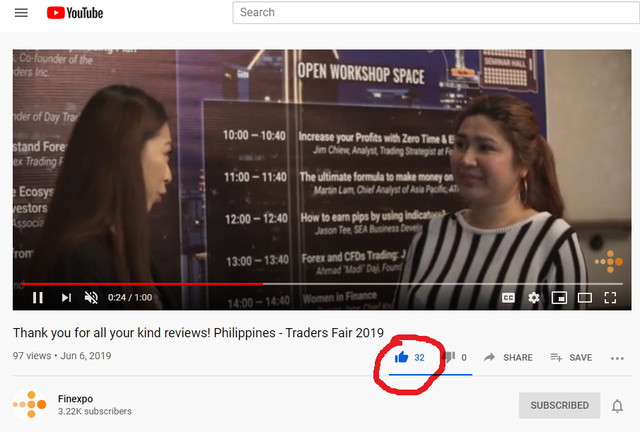The height and width of the screenshot is (432, 640).
Task: Click the '3.22K subscribers' text
Action: [95, 411]
